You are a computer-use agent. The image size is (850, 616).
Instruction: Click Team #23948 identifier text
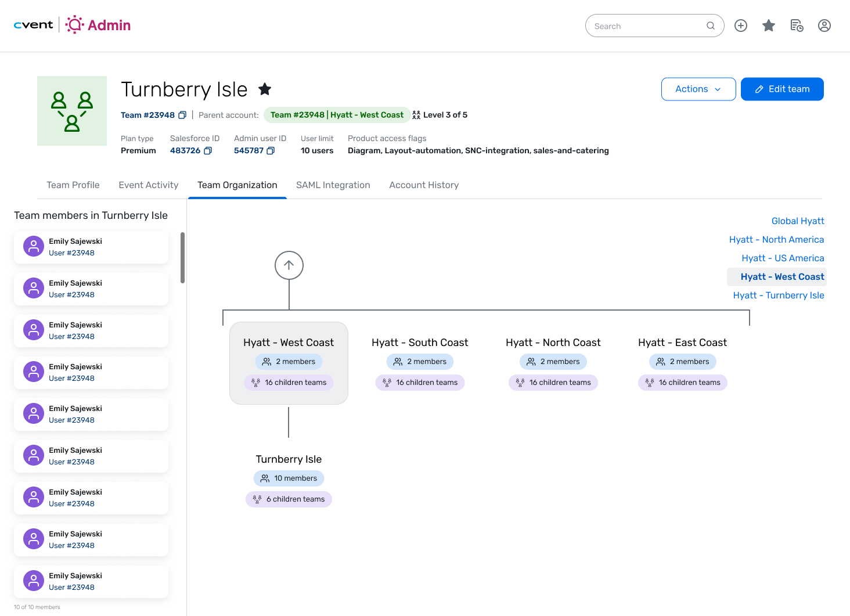(x=147, y=115)
